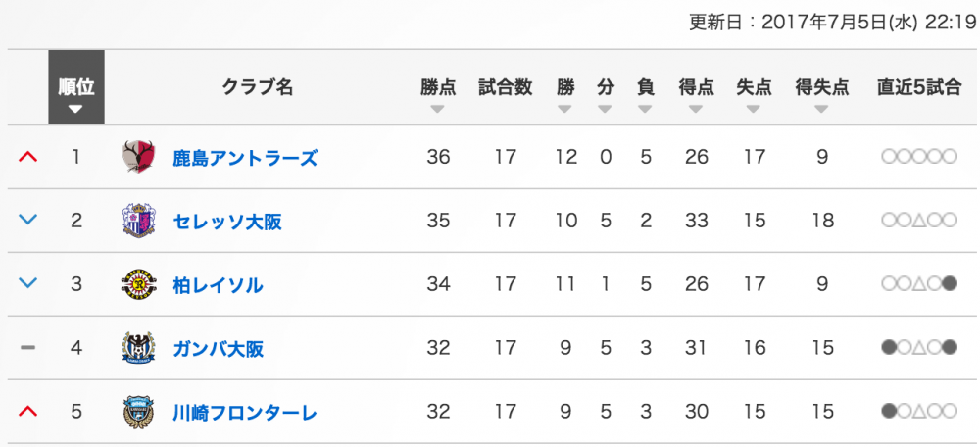Open the 川崎フロンターレ club link
The width and height of the screenshot is (980, 447).
point(245,412)
